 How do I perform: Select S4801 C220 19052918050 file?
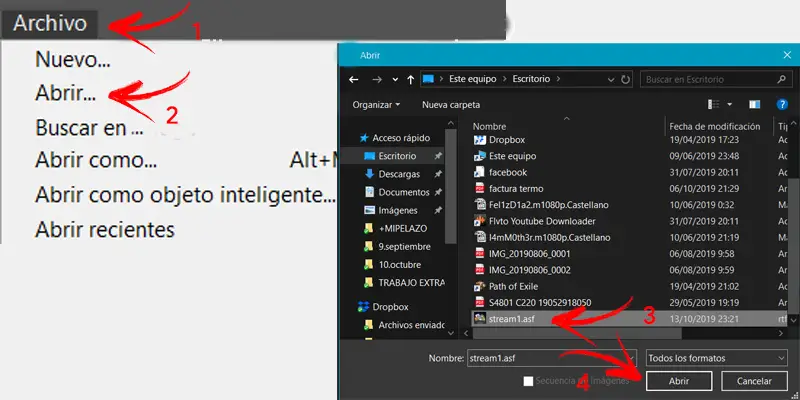(x=540, y=303)
